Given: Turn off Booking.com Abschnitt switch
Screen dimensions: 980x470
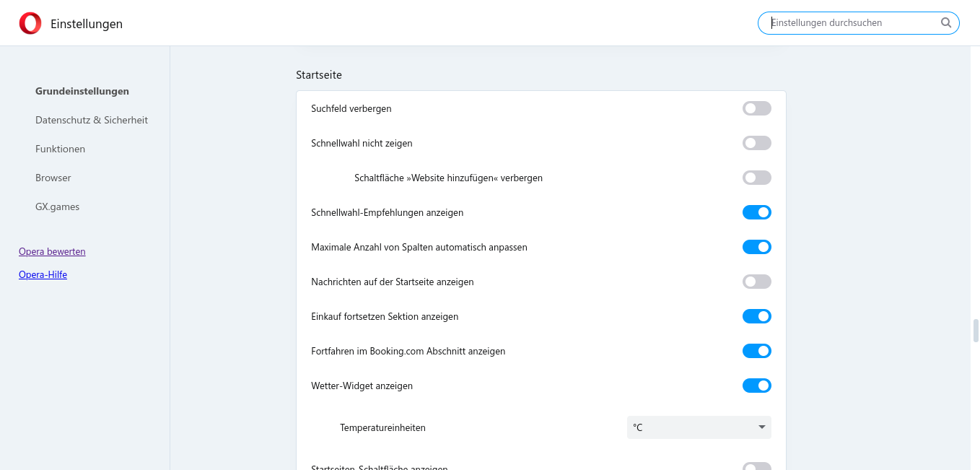Looking at the screenshot, I should 756,351.
